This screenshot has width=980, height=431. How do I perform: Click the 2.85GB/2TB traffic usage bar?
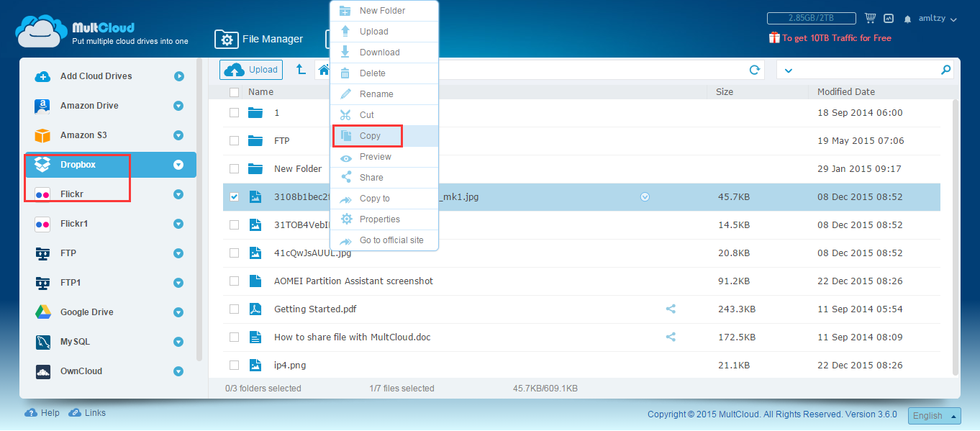(812, 19)
